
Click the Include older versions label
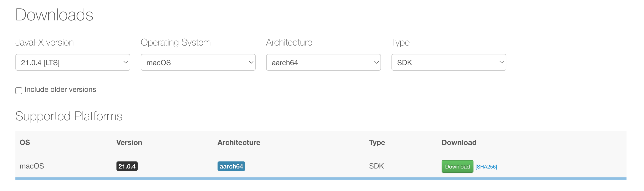pyautogui.click(x=60, y=89)
